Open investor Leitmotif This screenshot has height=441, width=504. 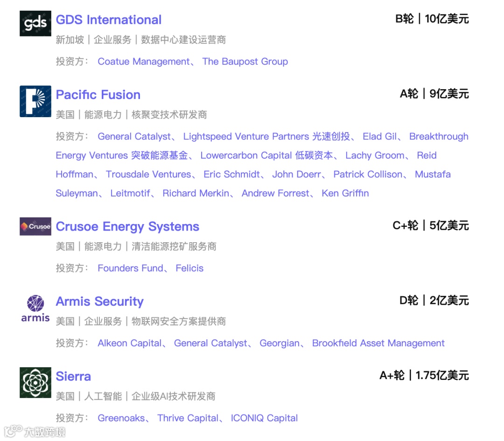[130, 193]
